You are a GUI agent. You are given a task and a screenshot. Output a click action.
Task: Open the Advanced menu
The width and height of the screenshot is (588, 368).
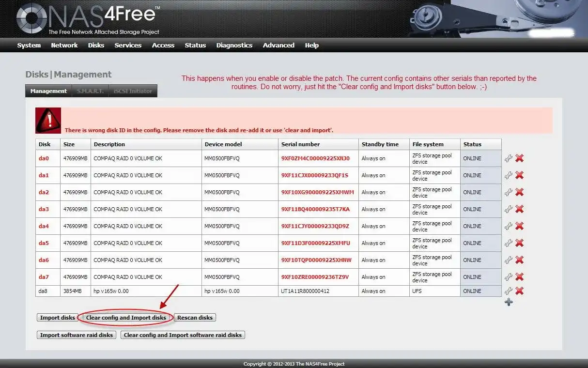(279, 45)
